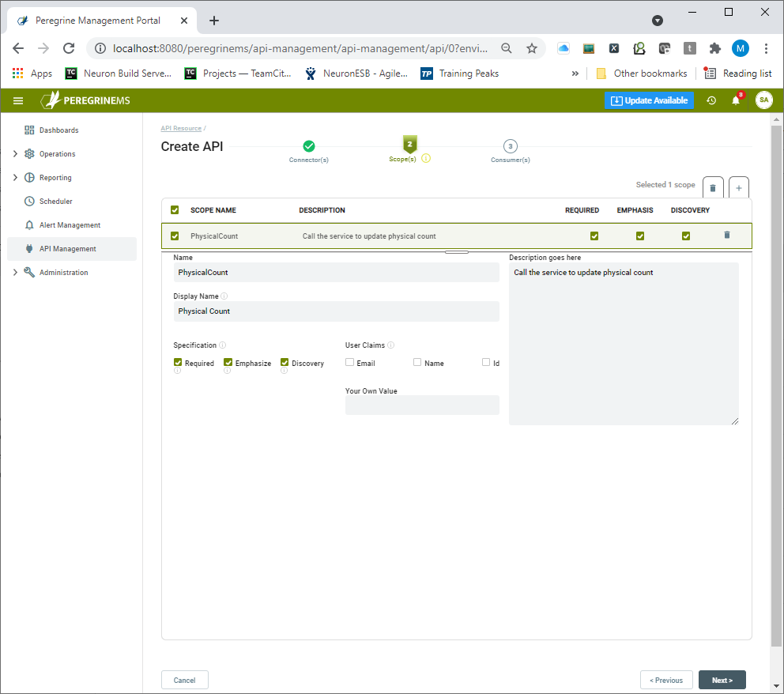Image resolution: width=784 pixels, height=694 pixels.
Task: Enable the Name user claim
Action: coord(417,363)
